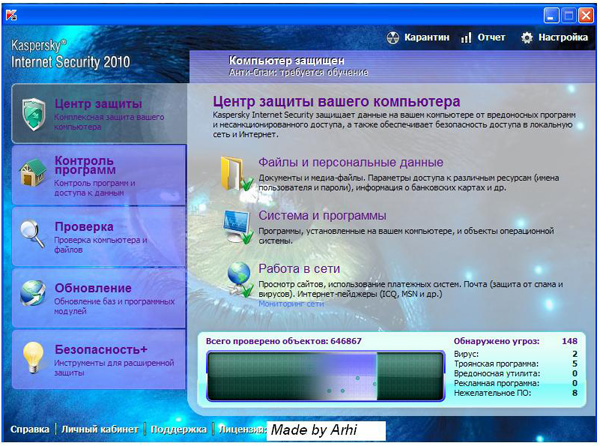
Task: Click the gear Settings icon
Action: (x=527, y=37)
